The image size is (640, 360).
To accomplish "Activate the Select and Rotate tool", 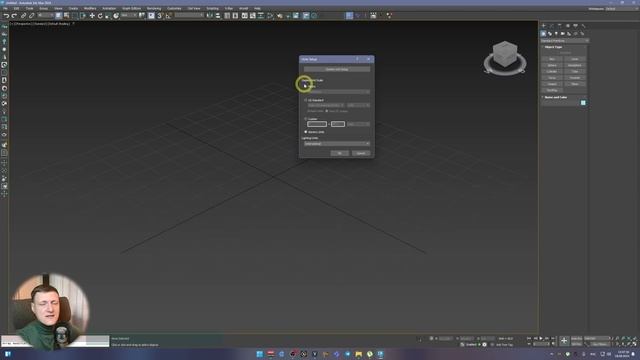I will coord(100,16).
